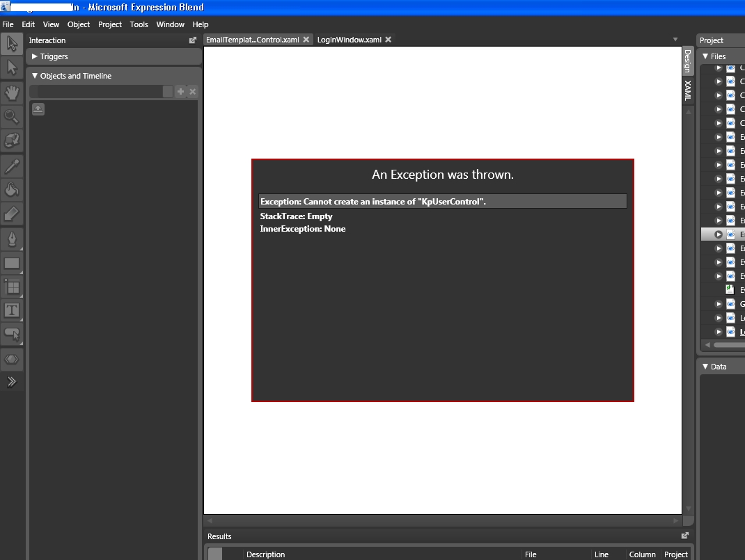Image resolution: width=745 pixels, height=560 pixels.
Task: Open the Asset Library chevrons
Action: (12, 381)
